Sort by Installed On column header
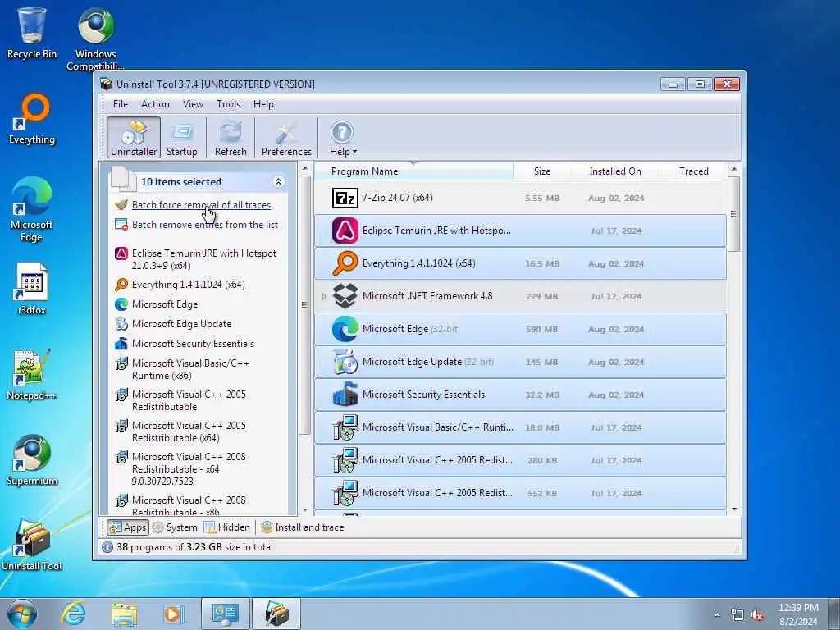The width and height of the screenshot is (840, 630). click(615, 171)
